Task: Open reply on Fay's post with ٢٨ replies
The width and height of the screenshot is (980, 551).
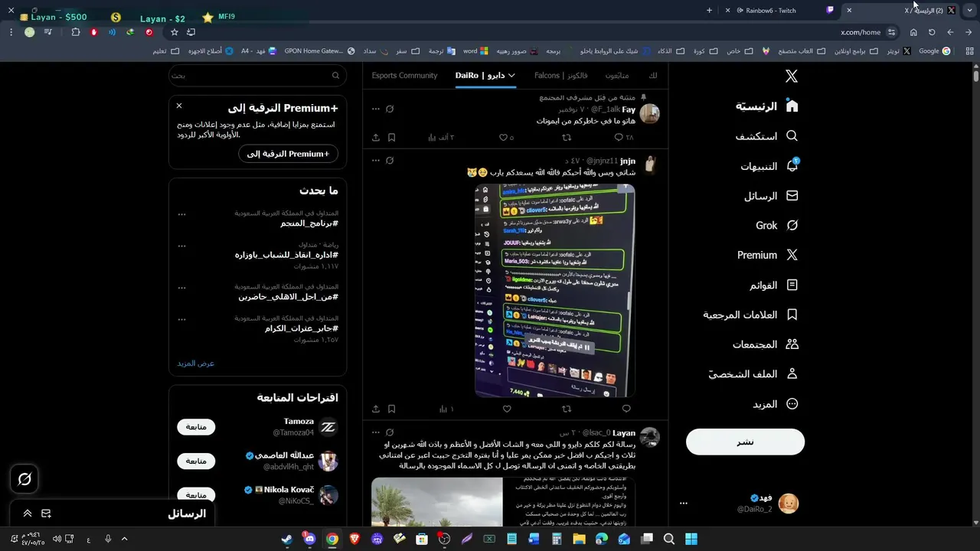Action: (x=624, y=138)
